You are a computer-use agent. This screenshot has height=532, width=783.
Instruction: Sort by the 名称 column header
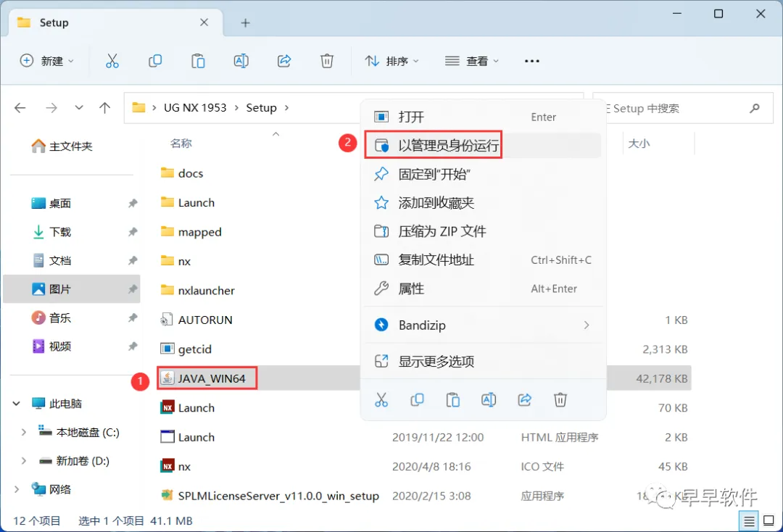point(181,144)
